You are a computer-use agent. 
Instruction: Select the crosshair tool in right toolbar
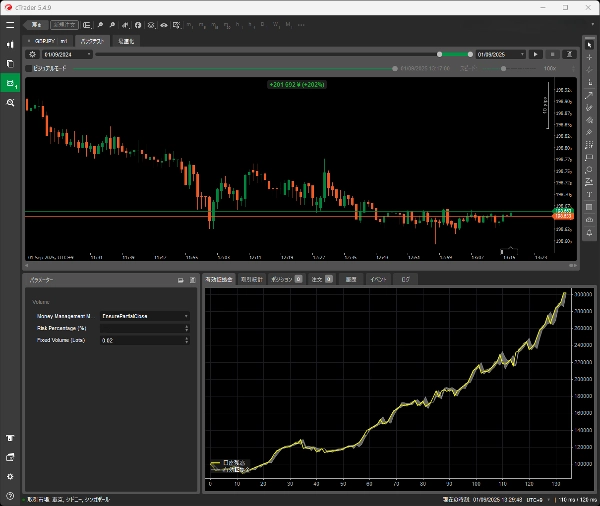(589, 57)
